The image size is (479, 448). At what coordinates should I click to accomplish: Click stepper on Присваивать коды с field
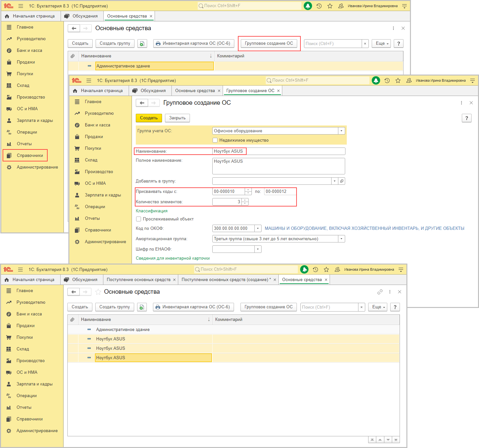click(x=248, y=191)
